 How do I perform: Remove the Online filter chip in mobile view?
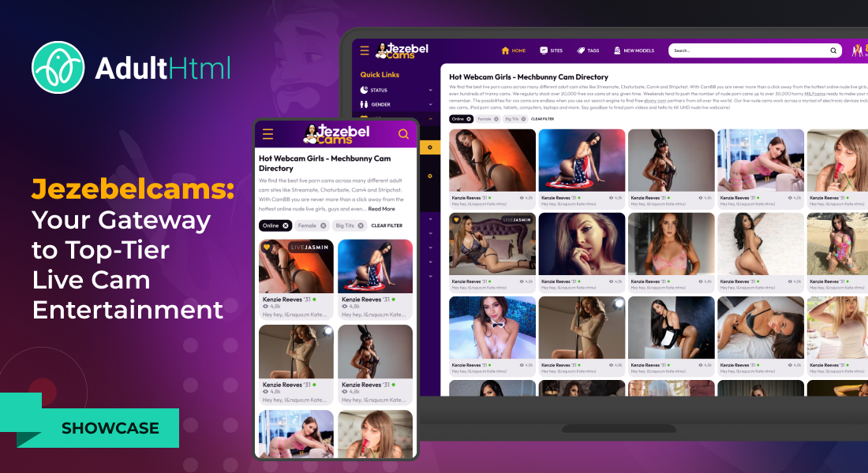click(286, 225)
